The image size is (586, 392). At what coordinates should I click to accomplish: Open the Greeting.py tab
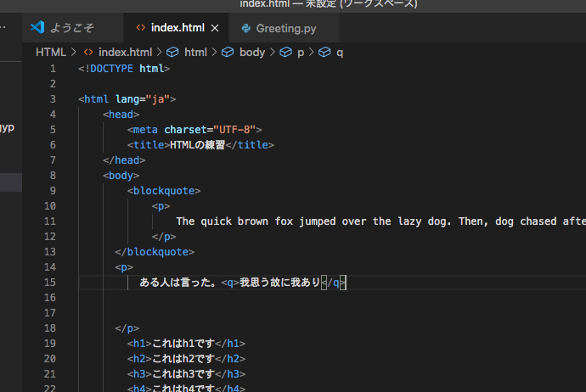[284, 28]
